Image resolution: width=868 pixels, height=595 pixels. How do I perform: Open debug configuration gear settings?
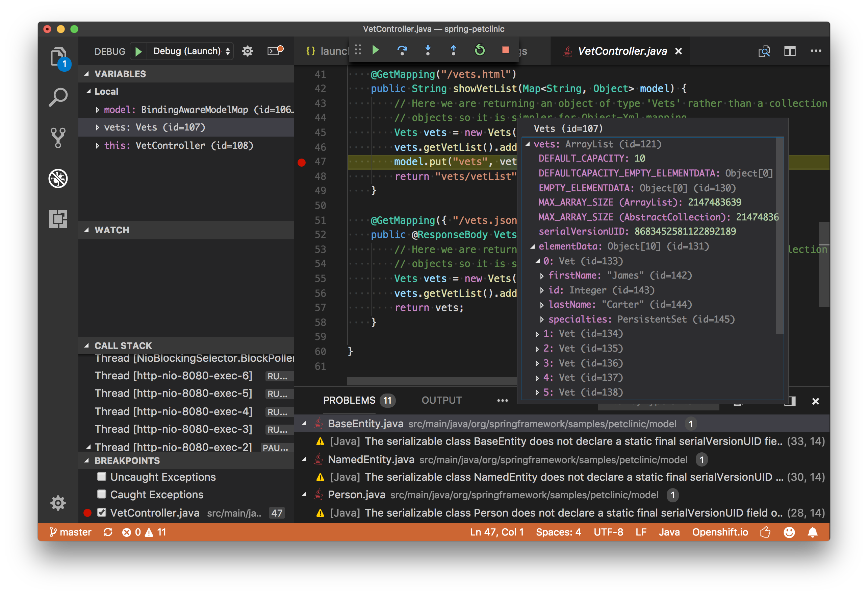247,51
